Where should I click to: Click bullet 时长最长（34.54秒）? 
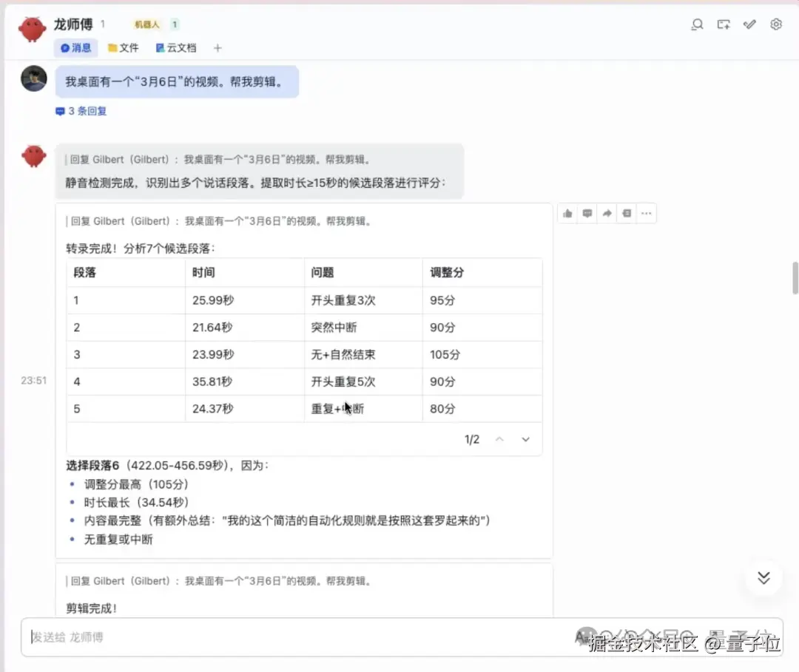[x=136, y=503]
